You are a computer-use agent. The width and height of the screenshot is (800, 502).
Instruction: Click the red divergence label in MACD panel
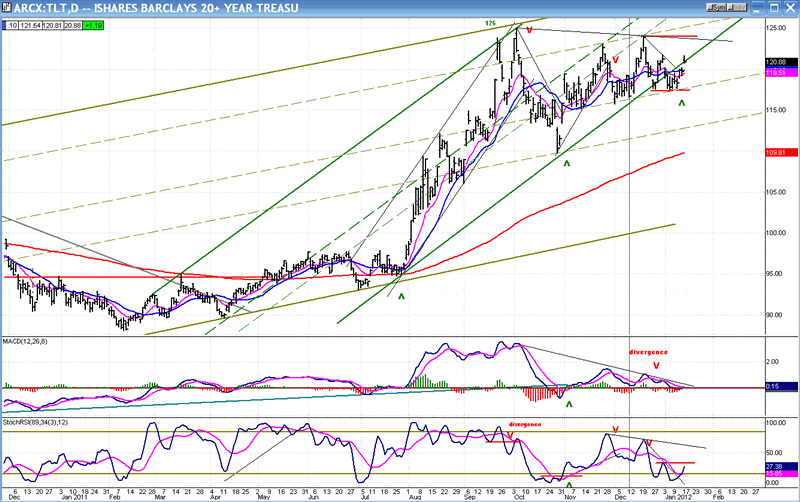coord(648,352)
